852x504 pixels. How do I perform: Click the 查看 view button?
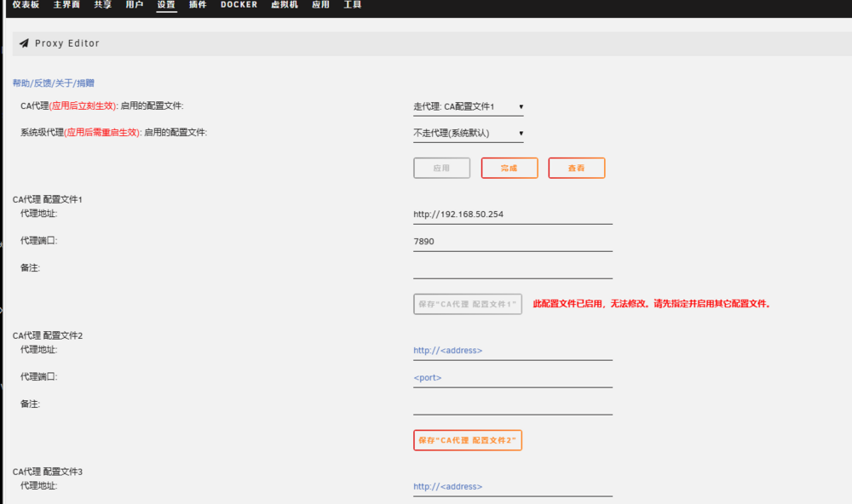pyautogui.click(x=577, y=169)
